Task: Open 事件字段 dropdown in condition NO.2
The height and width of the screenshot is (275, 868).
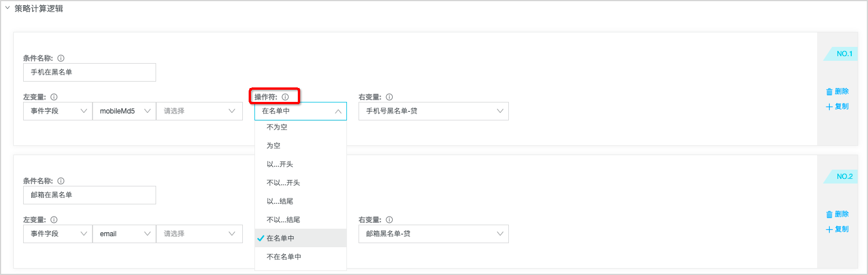Action: coord(57,234)
